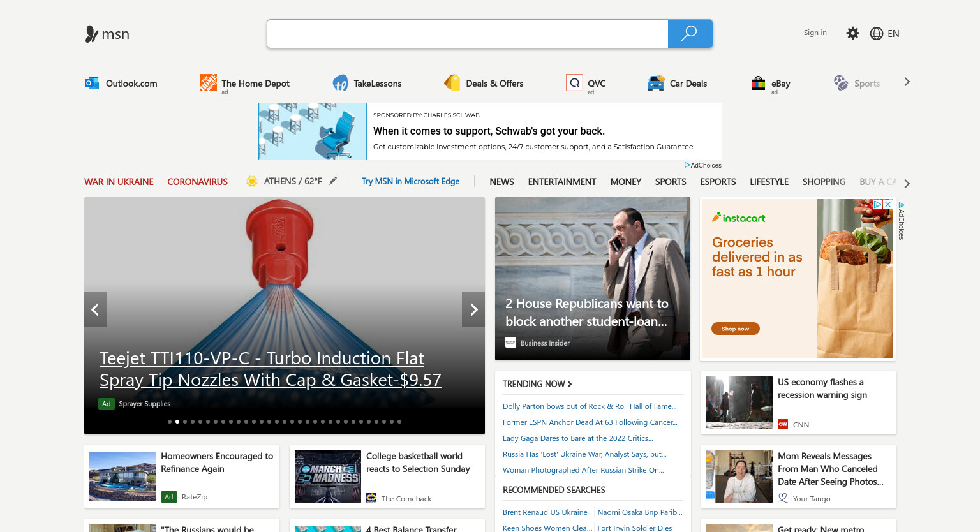Click the eBay shopping bag icon
The image size is (980, 532).
[x=758, y=83]
